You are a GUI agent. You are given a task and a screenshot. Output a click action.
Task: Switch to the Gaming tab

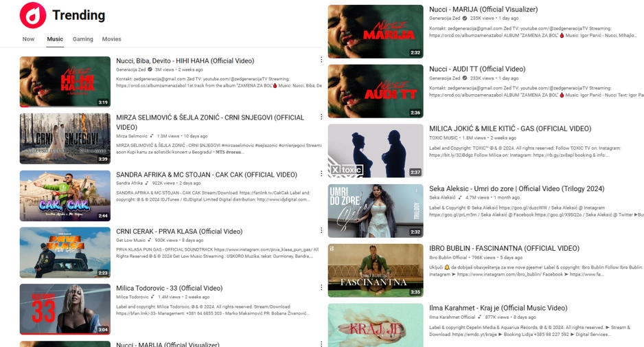tap(83, 39)
